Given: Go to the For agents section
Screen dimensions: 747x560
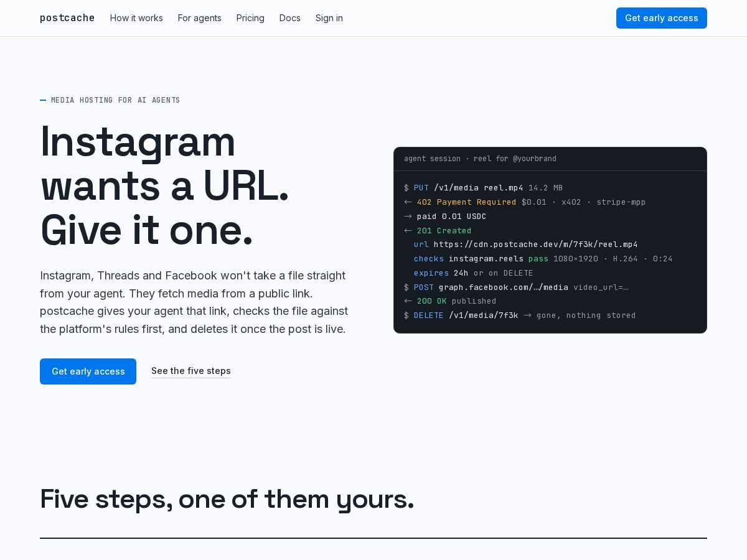Looking at the screenshot, I should tap(200, 18).
